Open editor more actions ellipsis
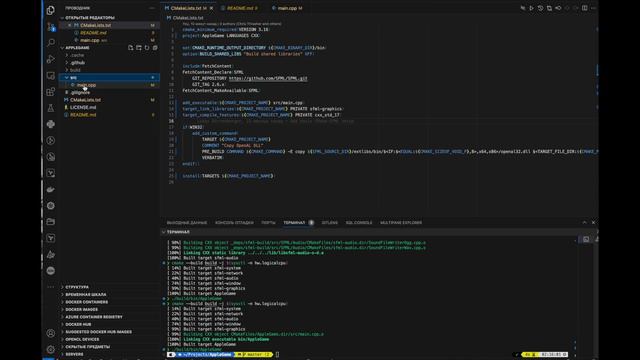640x360 pixels. [x=593, y=8]
